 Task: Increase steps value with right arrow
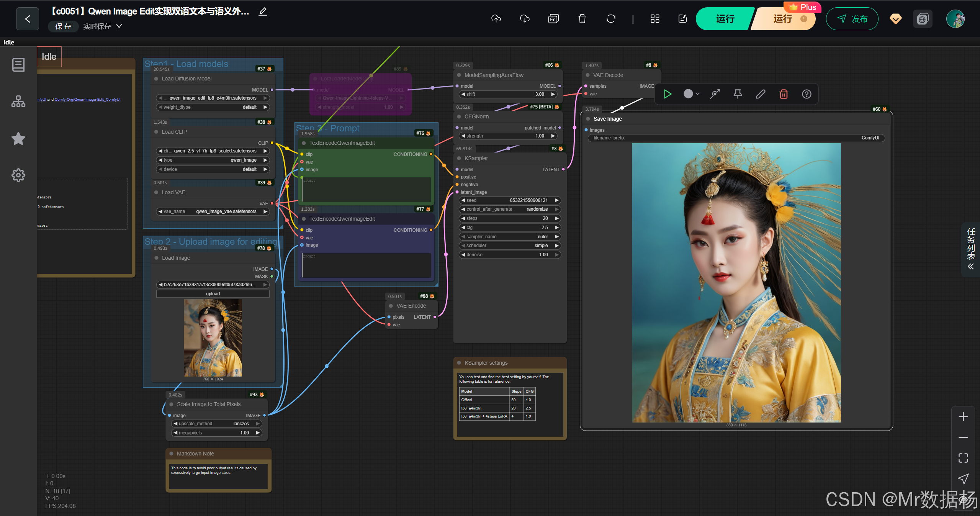click(557, 218)
